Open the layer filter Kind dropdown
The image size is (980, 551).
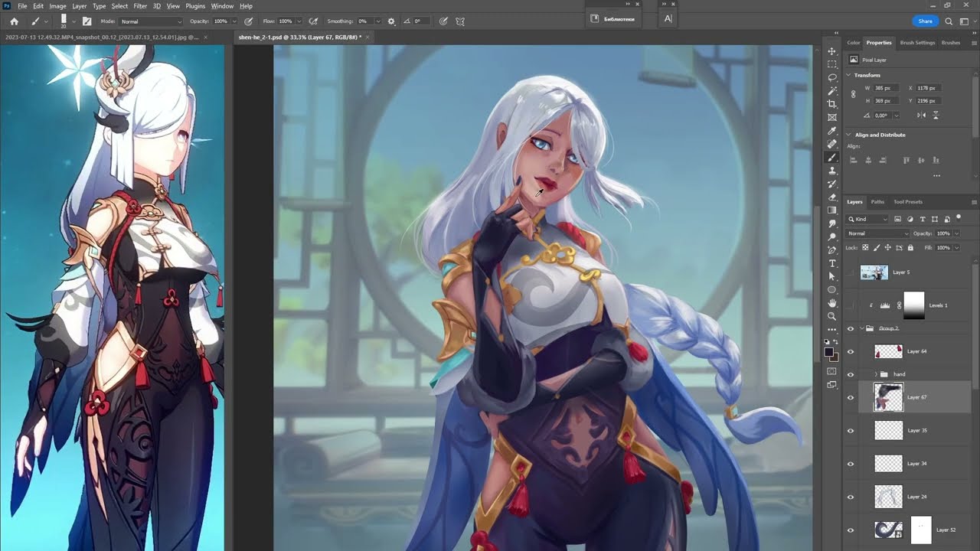[867, 220]
